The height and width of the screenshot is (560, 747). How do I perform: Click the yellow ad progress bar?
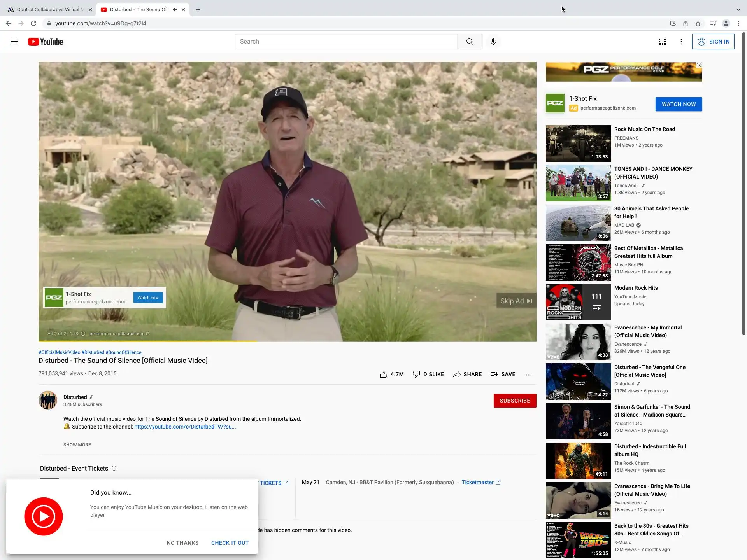[148, 341]
